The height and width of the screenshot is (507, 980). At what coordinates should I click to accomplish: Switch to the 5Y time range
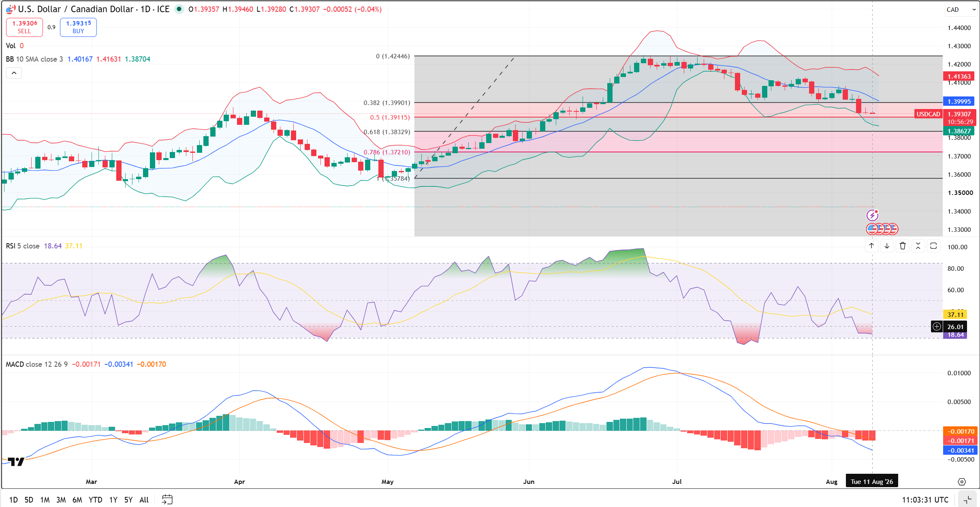128,500
